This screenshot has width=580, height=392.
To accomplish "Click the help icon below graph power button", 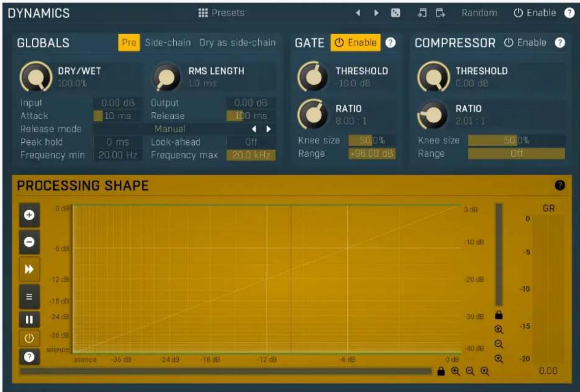I will pyautogui.click(x=29, y=357).
